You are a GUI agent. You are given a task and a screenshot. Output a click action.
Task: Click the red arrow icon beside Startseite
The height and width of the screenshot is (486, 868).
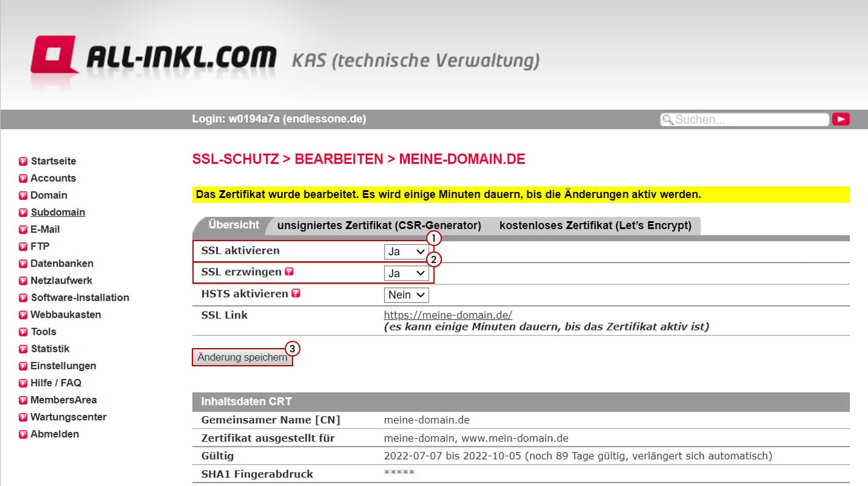click(24, 162)
